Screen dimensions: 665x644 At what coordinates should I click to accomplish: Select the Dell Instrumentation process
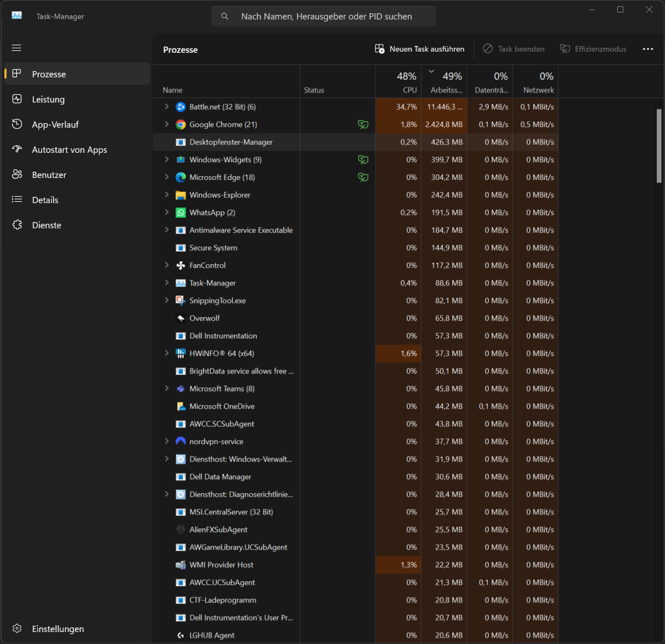tap(355, 336)
